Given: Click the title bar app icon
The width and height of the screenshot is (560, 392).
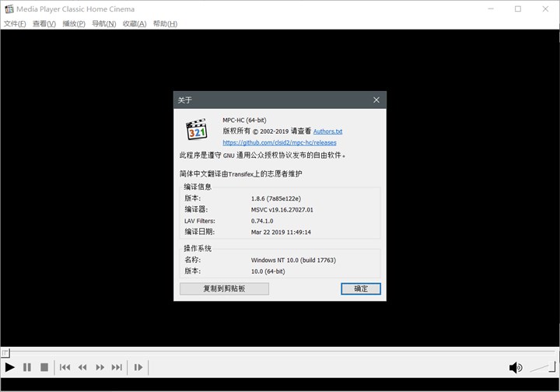Looking at the screenshot, I should click(9, 9).
